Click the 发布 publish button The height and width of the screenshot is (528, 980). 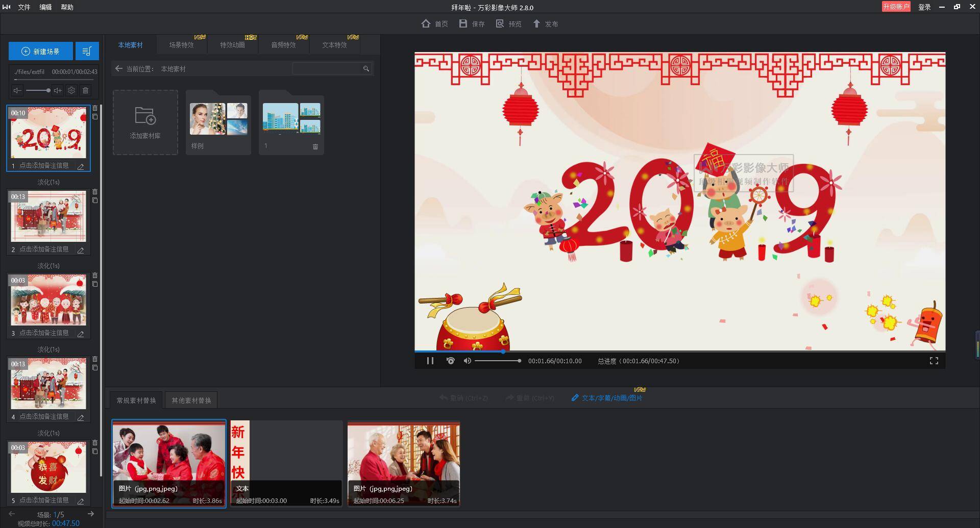(546, 24)
